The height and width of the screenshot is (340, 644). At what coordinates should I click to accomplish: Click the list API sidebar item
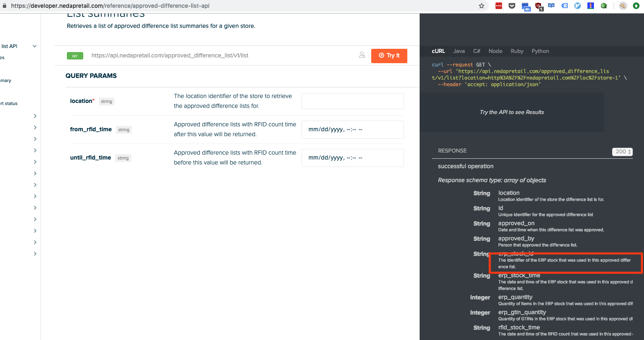(9, 46)
